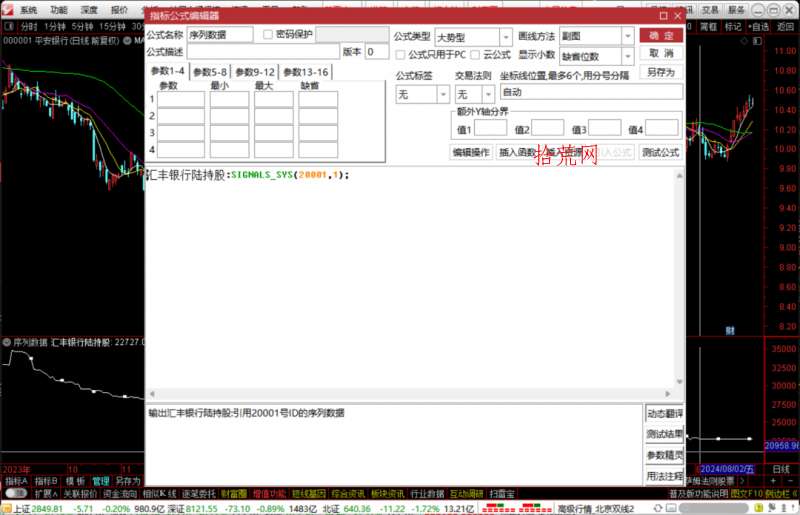Click 自选 in the chart toolbar
This screenshot has height=515, width=800.
tap(759, 26)
